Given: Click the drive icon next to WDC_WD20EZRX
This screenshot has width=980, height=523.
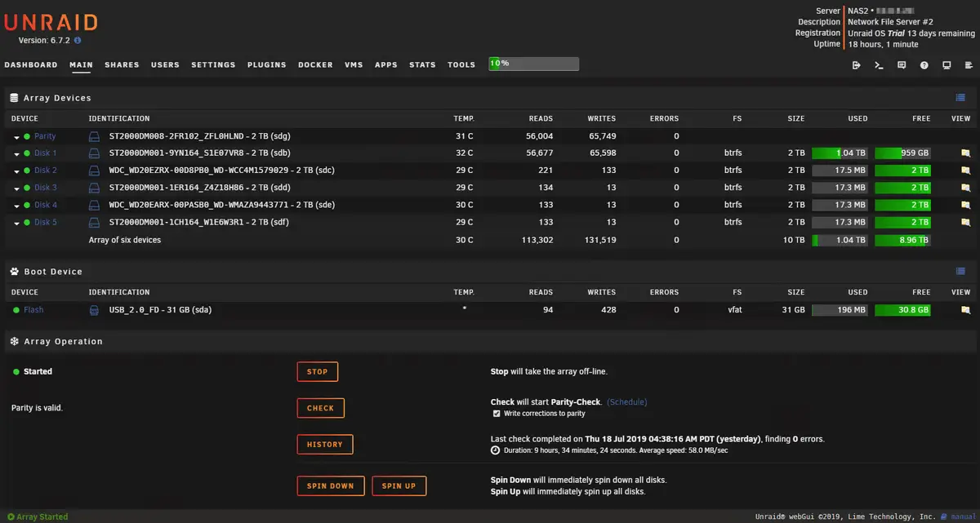Looking at the screenshot, I should coord(94,171).
